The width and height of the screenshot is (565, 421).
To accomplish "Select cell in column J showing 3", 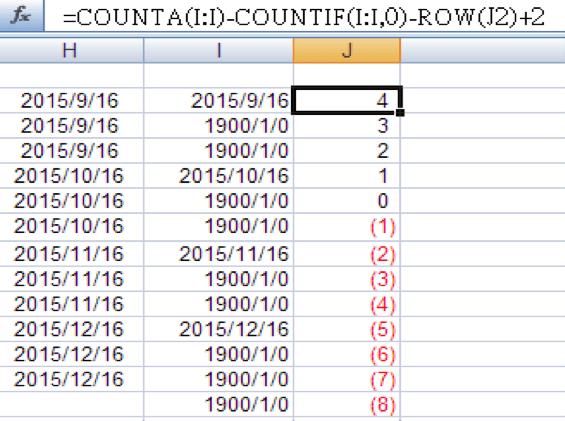I will [347, 125].
